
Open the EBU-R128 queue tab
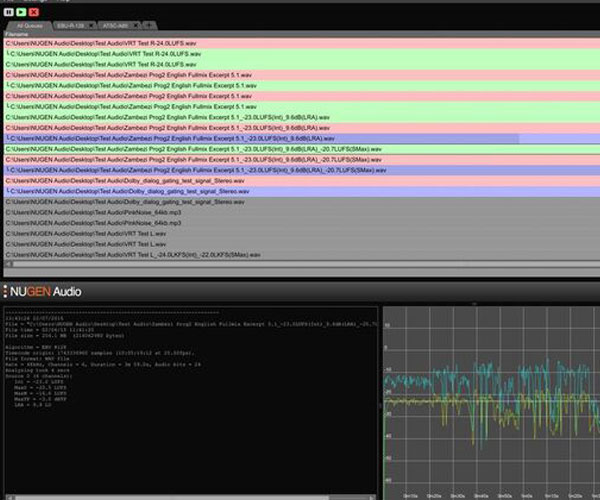click(x=70, y=26)
